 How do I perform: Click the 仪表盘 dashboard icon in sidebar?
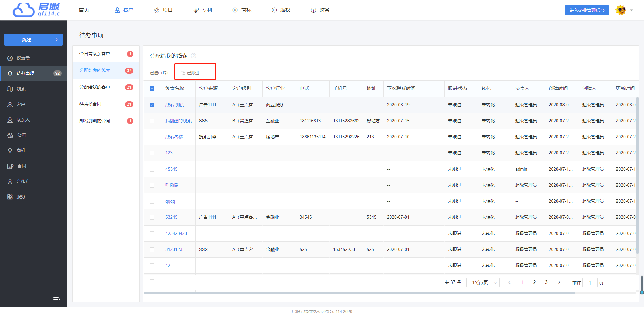pyautogui.click(x=10, y=58)
